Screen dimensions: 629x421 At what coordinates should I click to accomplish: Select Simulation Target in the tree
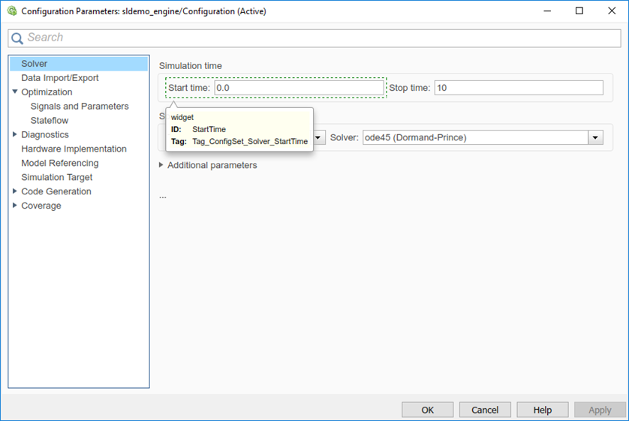point(57,177)
